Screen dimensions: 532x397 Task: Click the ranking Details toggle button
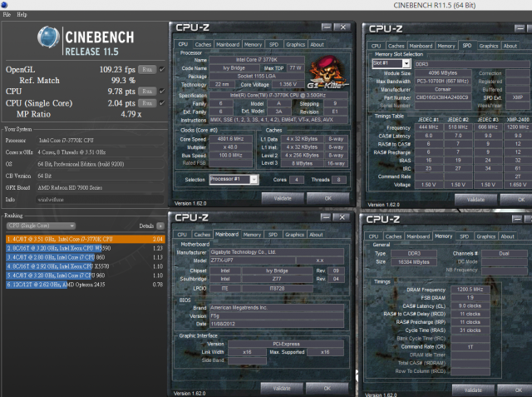click(x=160, y=226)
